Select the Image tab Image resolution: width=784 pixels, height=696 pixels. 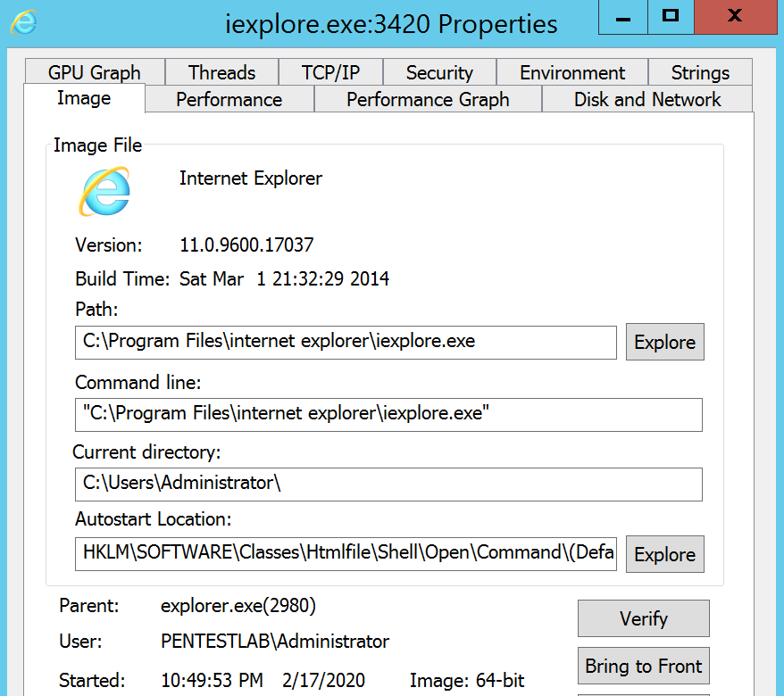[x=84, y=99]
